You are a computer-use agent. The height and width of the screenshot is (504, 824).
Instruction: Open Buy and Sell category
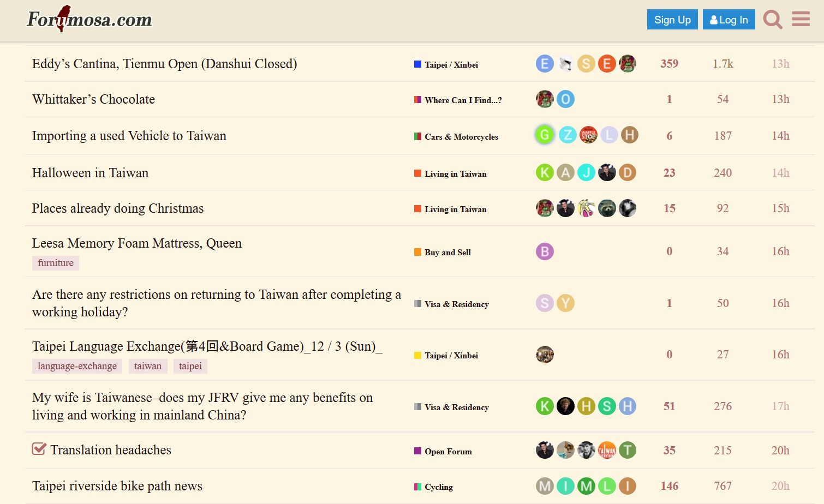coord(443,252)
